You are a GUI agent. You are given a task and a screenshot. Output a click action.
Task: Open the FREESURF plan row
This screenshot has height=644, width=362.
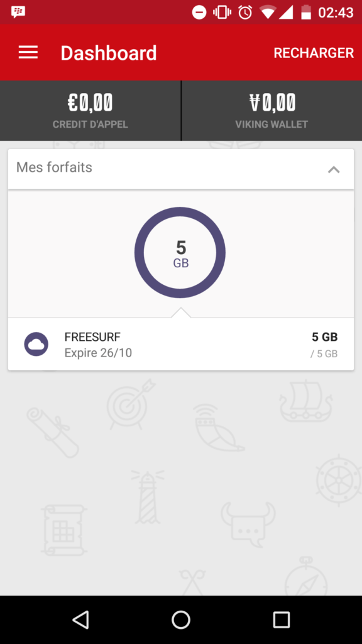tap(181, 344)
